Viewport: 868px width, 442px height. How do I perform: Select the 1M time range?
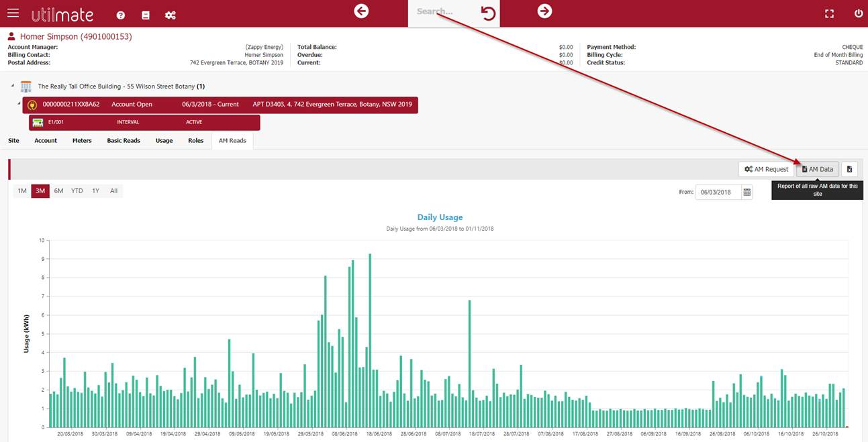click(x=22, y=191)
